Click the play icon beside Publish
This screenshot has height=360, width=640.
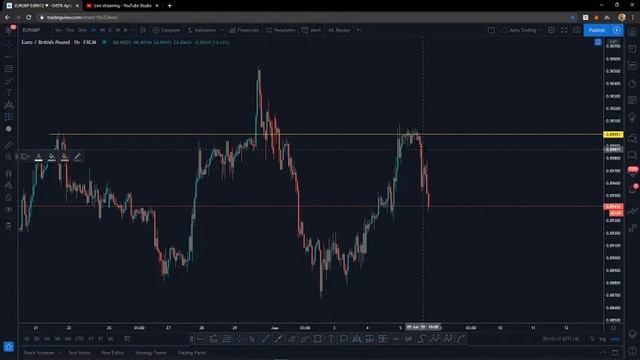[617, 30]
